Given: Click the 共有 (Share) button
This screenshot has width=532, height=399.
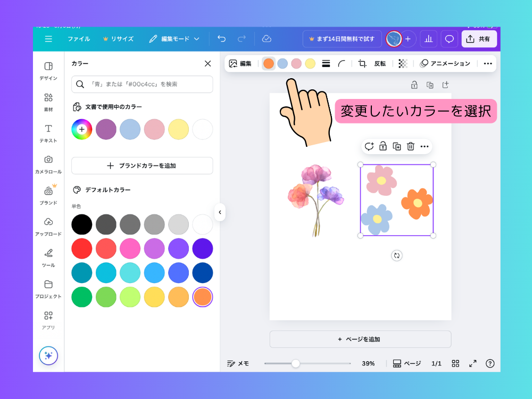Looking at the screenshot, I should (x=479, y=39).
